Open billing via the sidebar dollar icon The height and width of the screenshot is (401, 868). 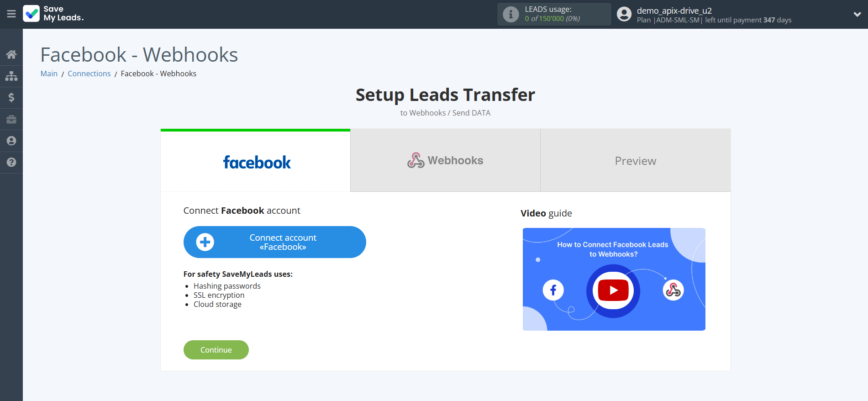(x=11, y=97)
